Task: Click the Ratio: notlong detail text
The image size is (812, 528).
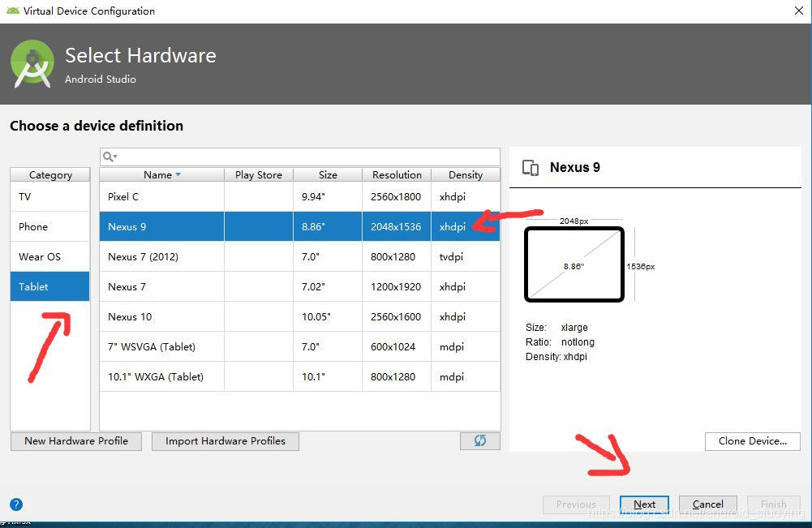Action: (560, 342)
